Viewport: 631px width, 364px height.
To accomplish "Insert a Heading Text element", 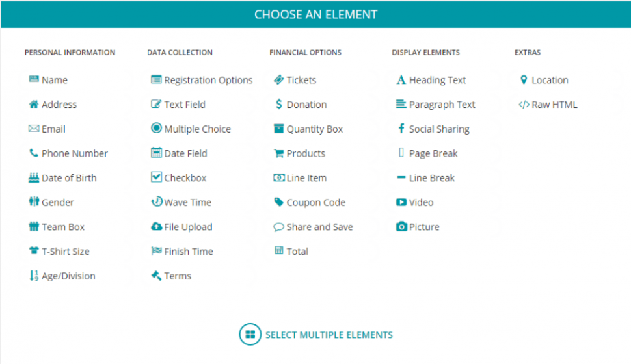I will coord(437,81).
